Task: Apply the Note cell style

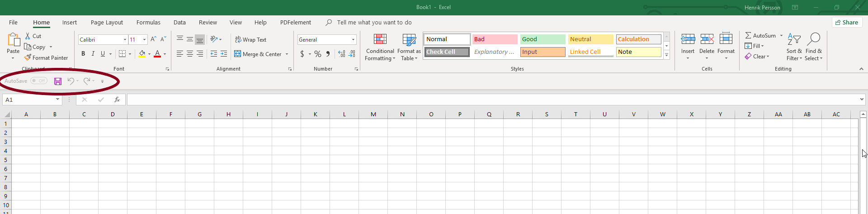Action: [x=639, y=52]
